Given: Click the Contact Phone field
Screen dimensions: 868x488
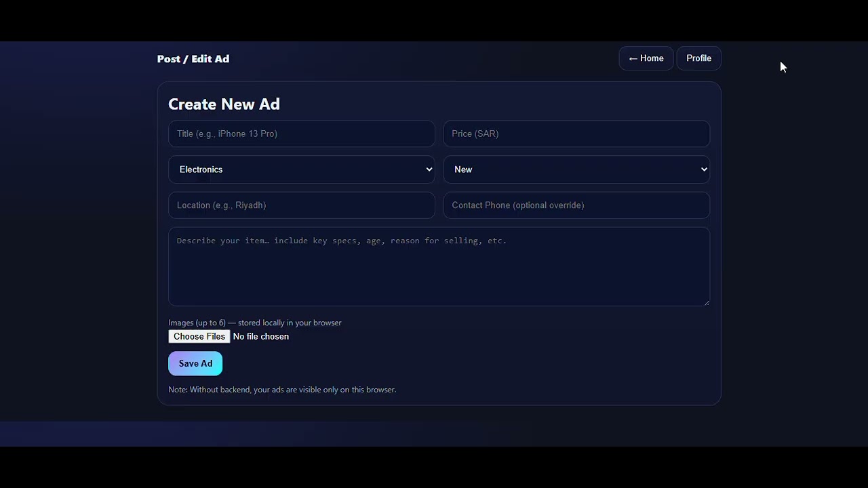Looking at the screenshot, I should tap(576, 205).
